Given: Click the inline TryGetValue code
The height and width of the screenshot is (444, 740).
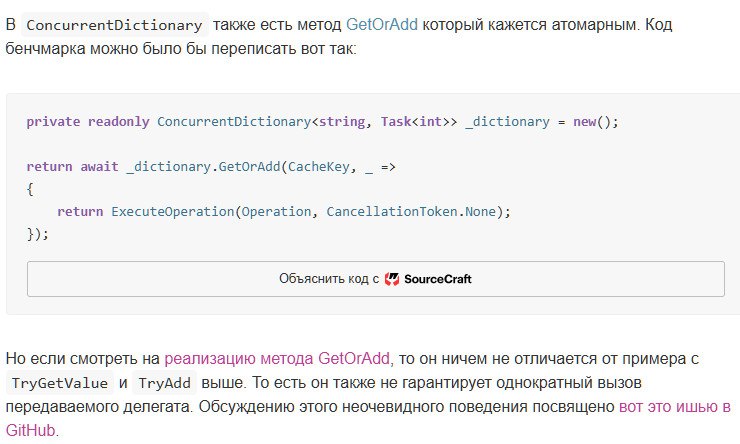Looking at the screenshot, I should point(58,384).
